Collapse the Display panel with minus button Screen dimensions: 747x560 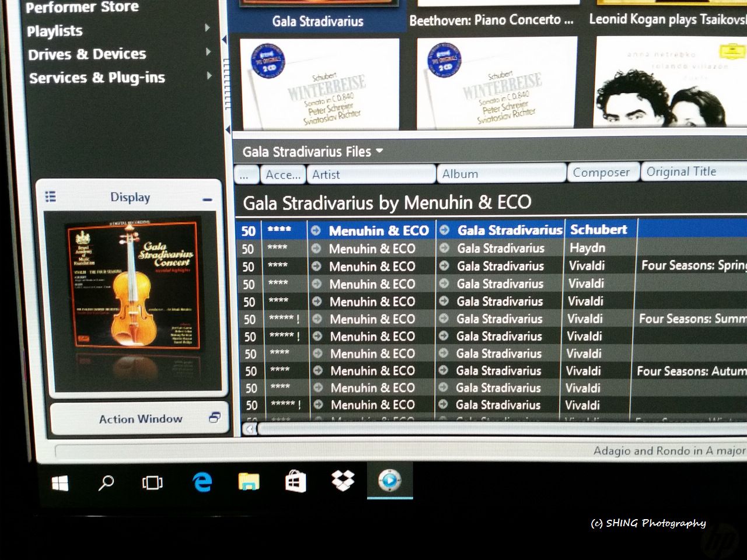(207, 199)
